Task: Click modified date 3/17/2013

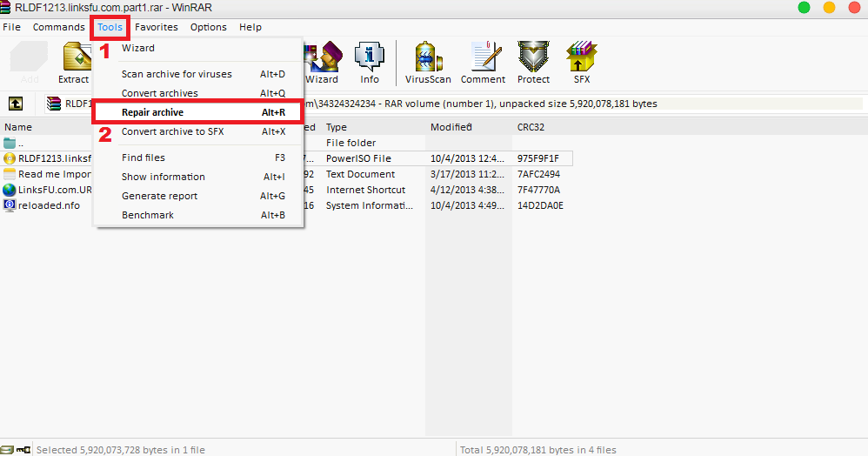Action: click(467, 174)
